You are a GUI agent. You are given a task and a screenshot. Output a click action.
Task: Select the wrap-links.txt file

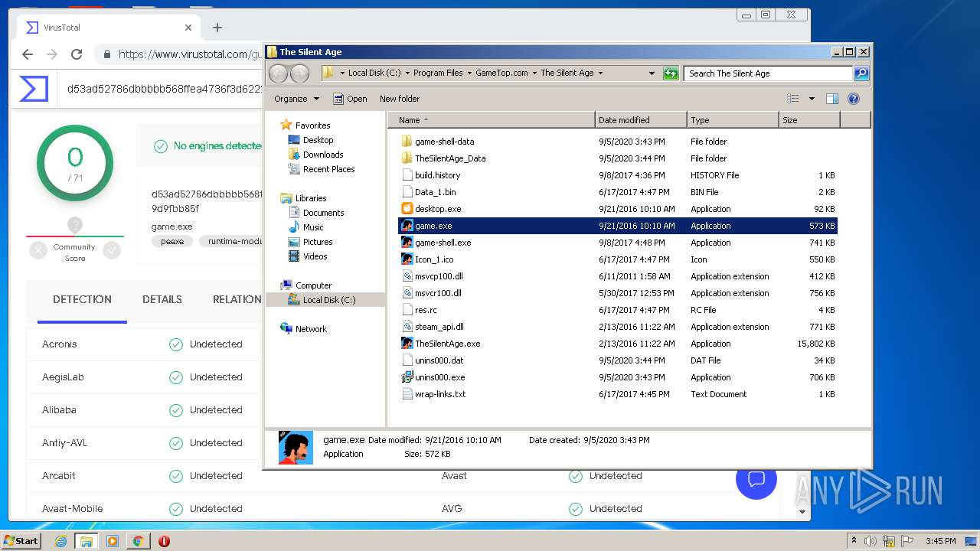coord(440,394)
